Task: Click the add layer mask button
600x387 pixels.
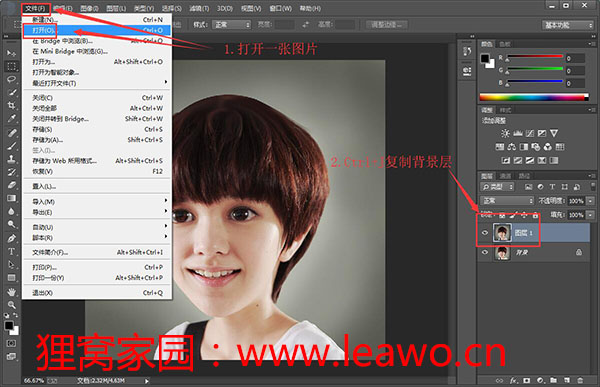Action: (x=527, y=380)
